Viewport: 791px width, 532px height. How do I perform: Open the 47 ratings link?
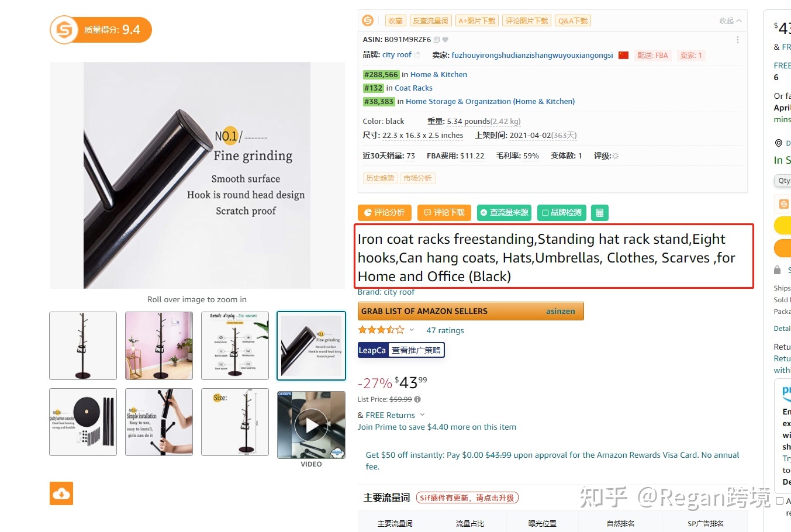[x=445, y=330]
